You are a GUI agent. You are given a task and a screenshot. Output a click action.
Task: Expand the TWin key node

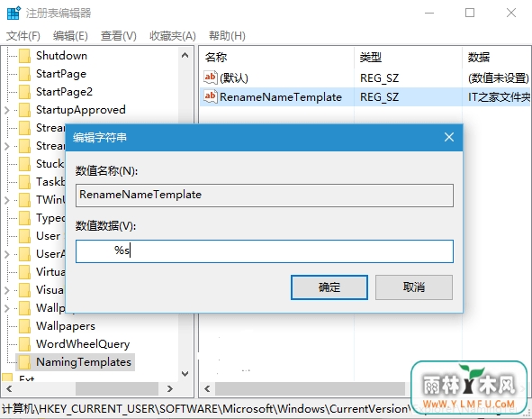click(7, 200)
